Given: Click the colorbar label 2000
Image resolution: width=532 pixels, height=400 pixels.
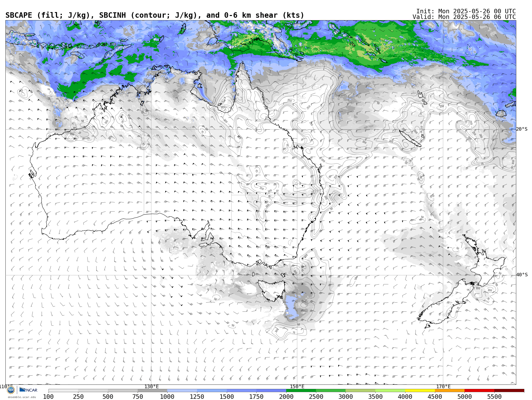Looking at the screenshot, I should [286, 397].
